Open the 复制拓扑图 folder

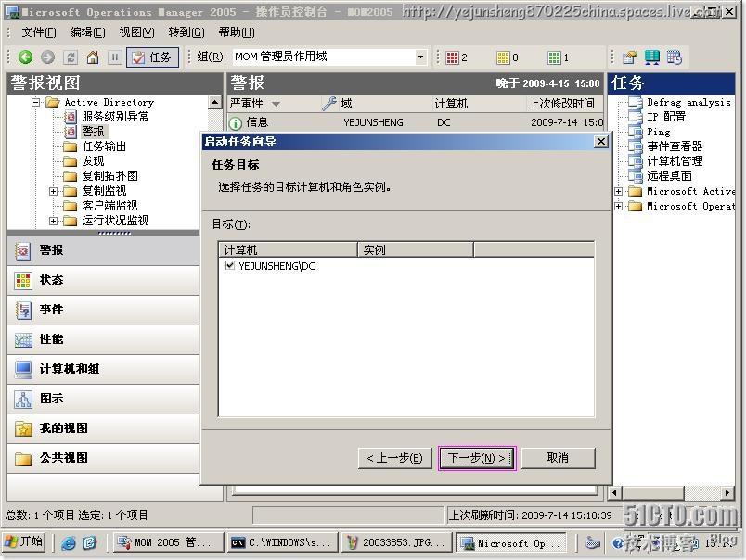point(109,176)
